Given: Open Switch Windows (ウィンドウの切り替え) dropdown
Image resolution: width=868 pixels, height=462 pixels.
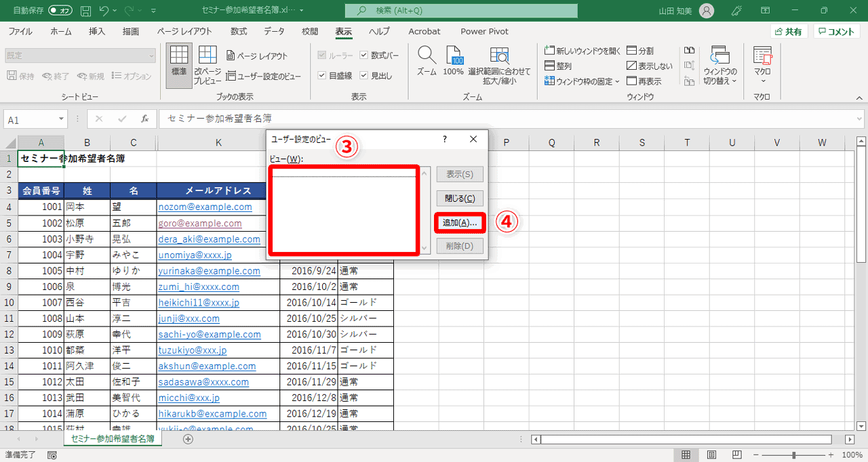Looking at the screenshot, I should pos(720,66).
